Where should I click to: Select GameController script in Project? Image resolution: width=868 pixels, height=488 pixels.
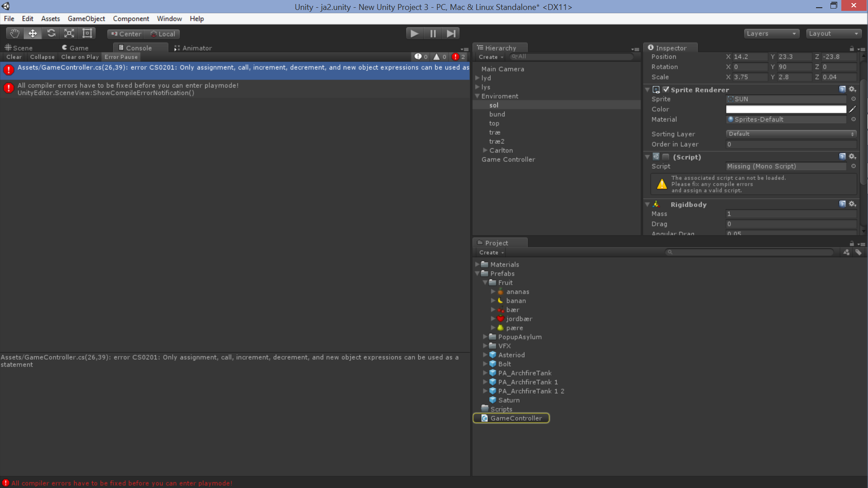[516, 418]
